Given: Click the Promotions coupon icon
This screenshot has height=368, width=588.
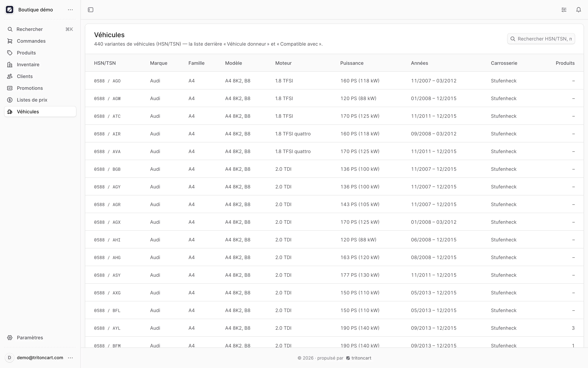Looking at the screenshot, I should point(10,88).
